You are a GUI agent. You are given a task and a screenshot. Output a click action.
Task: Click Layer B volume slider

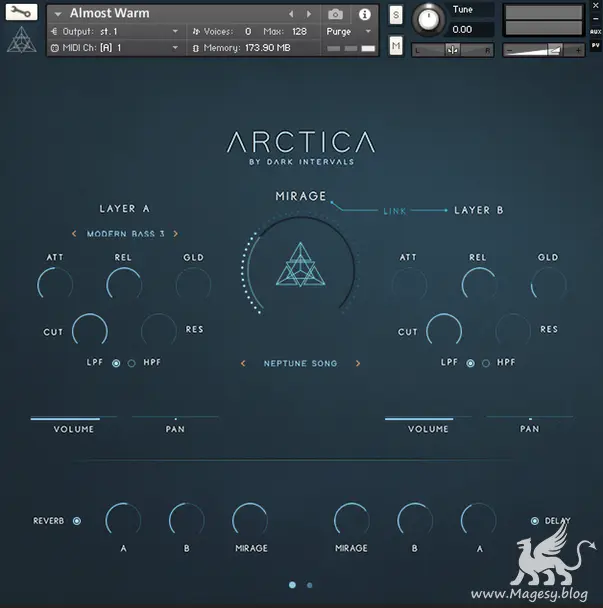(428, 418)
